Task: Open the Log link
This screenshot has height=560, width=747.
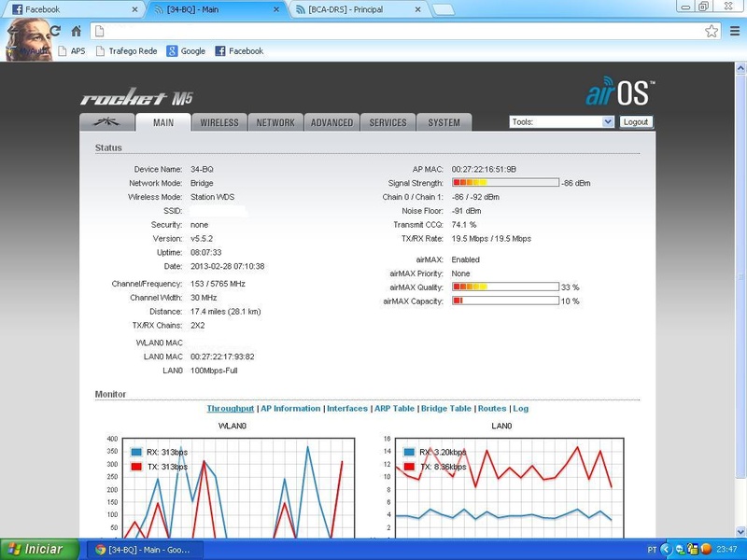Action: pos(521,409)
